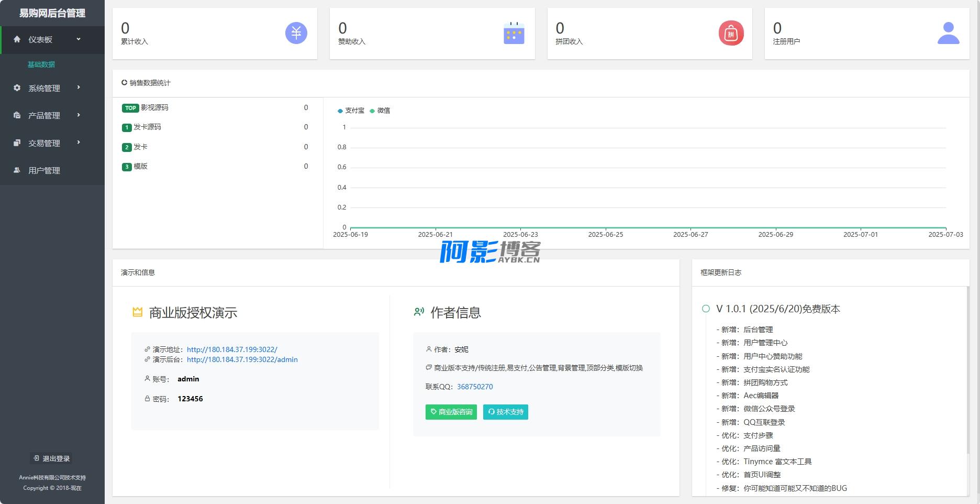Toggle the 微信 legend series in chart
Viewport: 980px width, 504px height.
(380, 111)
